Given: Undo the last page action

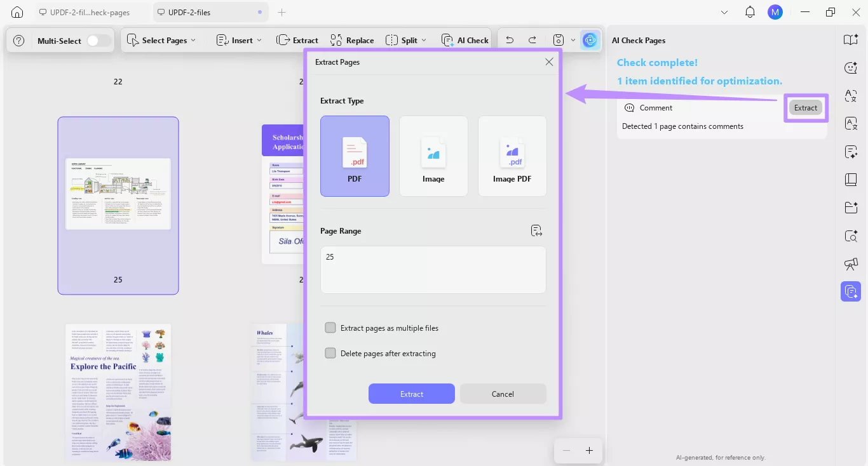Looking at the screenshot, I should (510, 40).
